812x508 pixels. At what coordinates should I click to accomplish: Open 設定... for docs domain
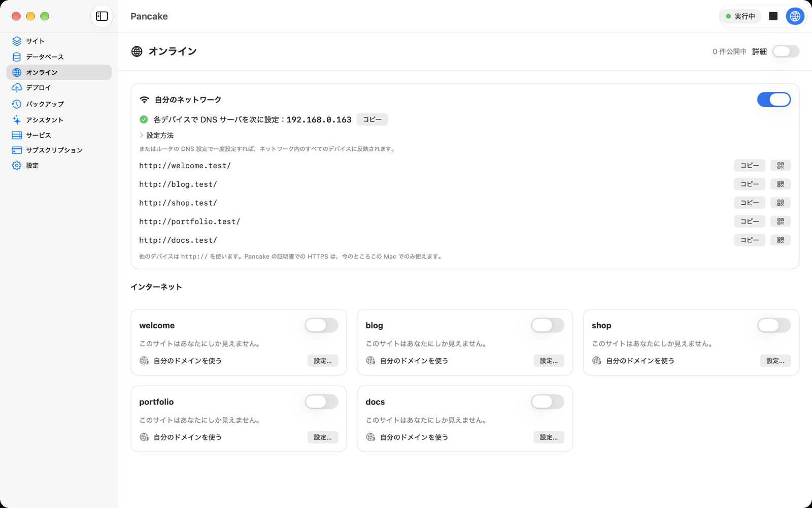tap(549, 437)
